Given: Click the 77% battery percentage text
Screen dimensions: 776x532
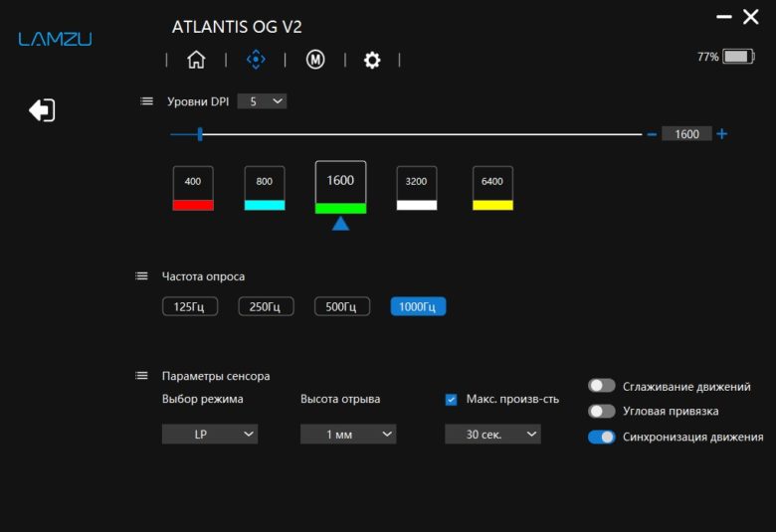Looking at the screenshot, I should point(707,57).
